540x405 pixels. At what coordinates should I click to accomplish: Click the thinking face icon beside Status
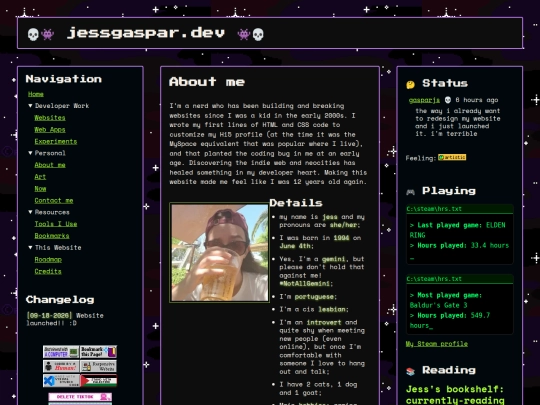(x=411, y=84)
